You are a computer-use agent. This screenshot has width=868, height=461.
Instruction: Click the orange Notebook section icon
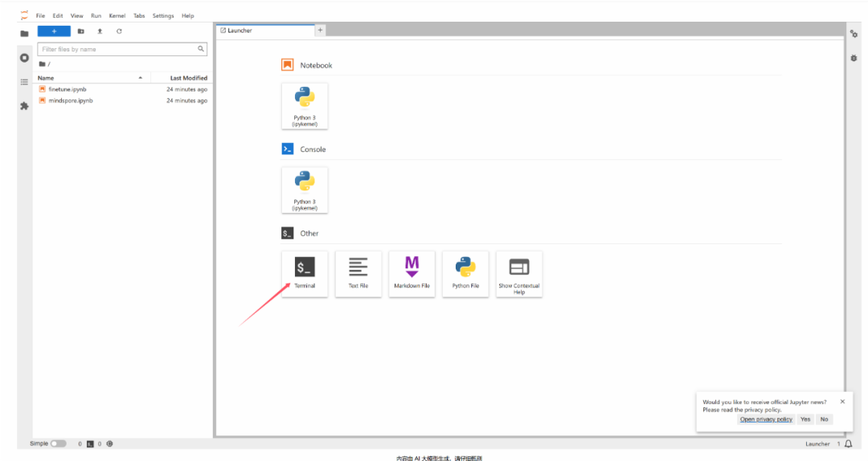(x=287, y=65)
